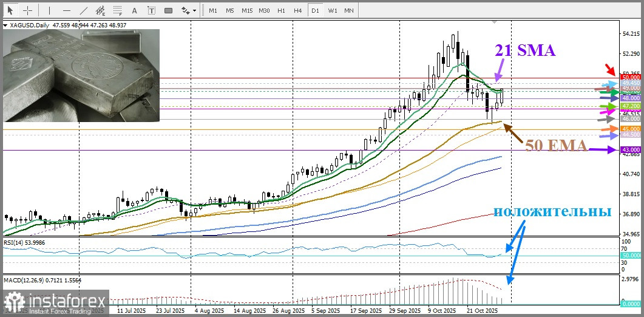Click the 5 Sep 2025 date label
The height and width of the screenshot is (317, 644).
[325, 311]
